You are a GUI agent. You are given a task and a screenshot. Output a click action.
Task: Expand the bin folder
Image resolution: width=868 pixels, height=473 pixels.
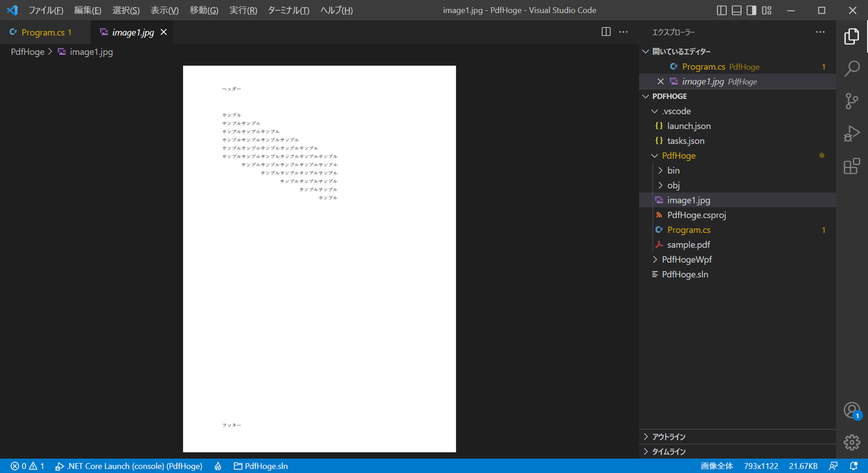pos(673,170)
